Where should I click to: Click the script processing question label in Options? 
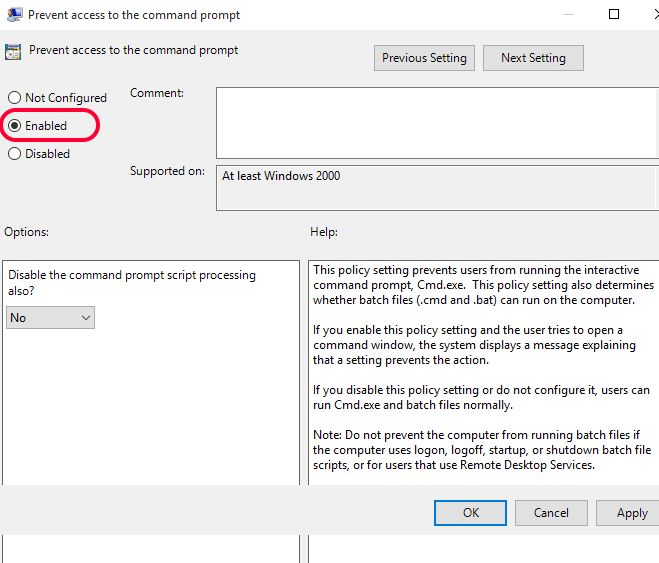(x=131, y=282)
